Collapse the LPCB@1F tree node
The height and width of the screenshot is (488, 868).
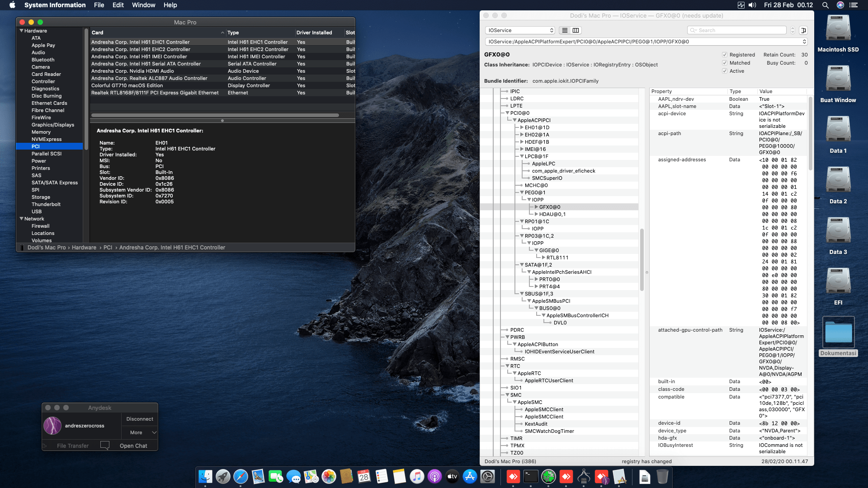(522, 156)
